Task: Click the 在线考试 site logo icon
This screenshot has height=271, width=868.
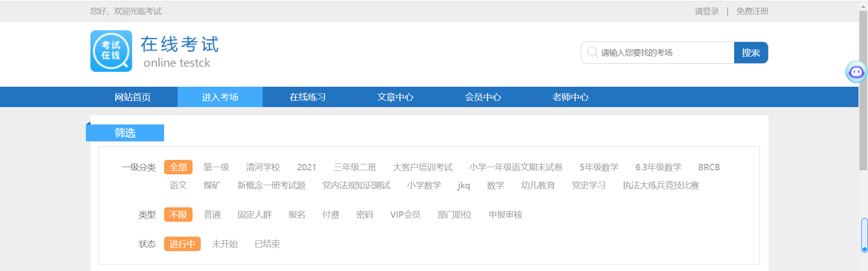Action: (111, 51)
